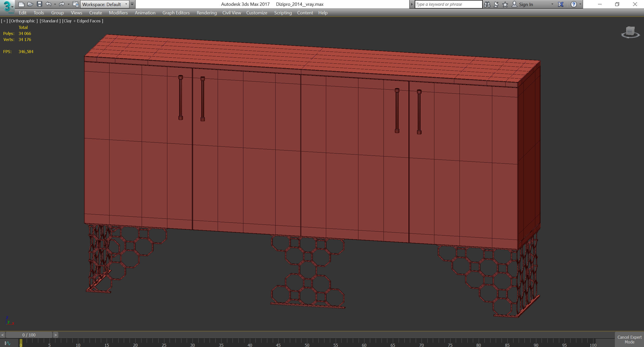Save the scene with the floppy icon
The width and height of the screenshot is (644, 347).
[x=40, y=4]
